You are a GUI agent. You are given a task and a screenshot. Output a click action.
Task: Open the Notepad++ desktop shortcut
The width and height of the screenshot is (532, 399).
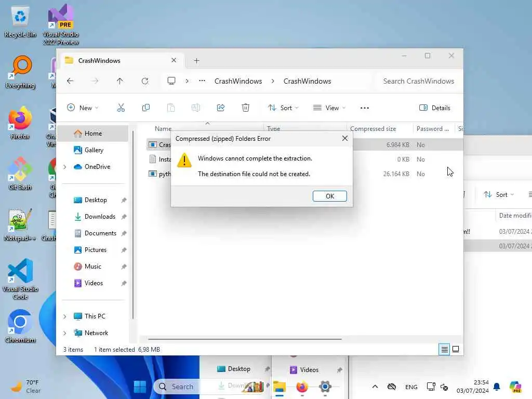20,224
